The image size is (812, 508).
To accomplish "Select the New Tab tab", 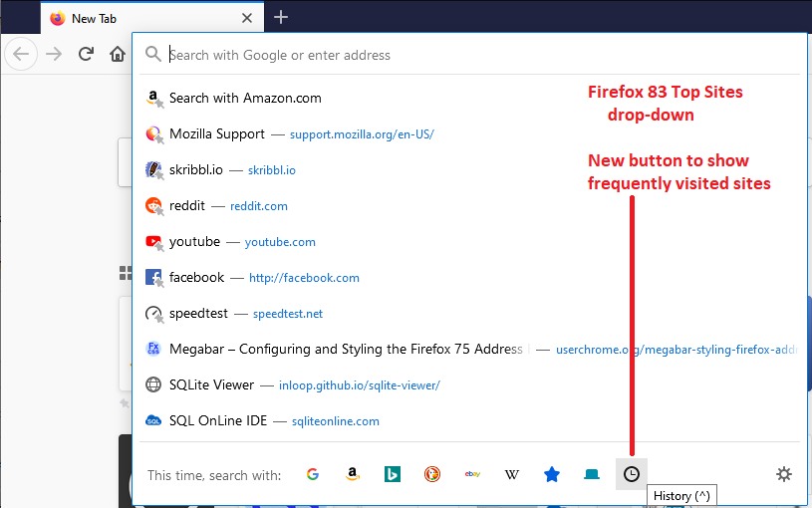I will coord(152,18).
